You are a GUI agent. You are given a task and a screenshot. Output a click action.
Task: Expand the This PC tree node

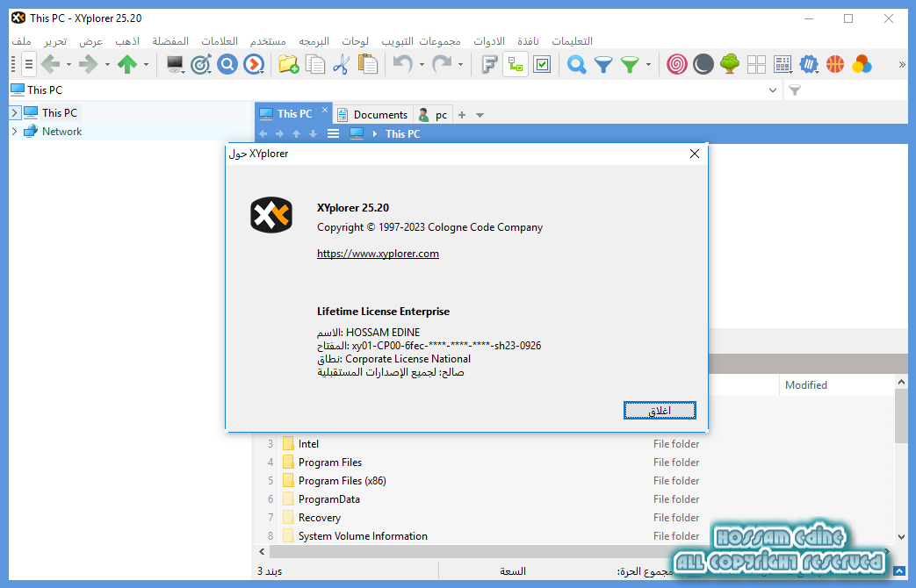[15, 112]
